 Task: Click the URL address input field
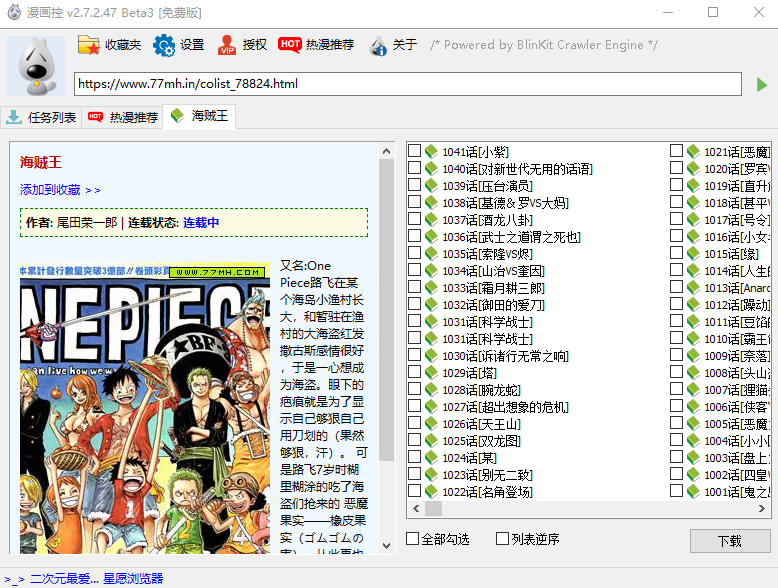click(408, 84)
